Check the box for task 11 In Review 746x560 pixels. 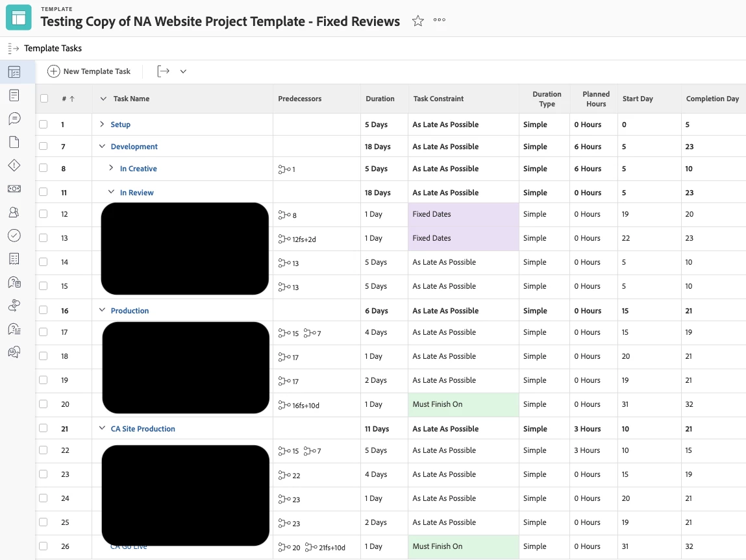tap(44, 192)
